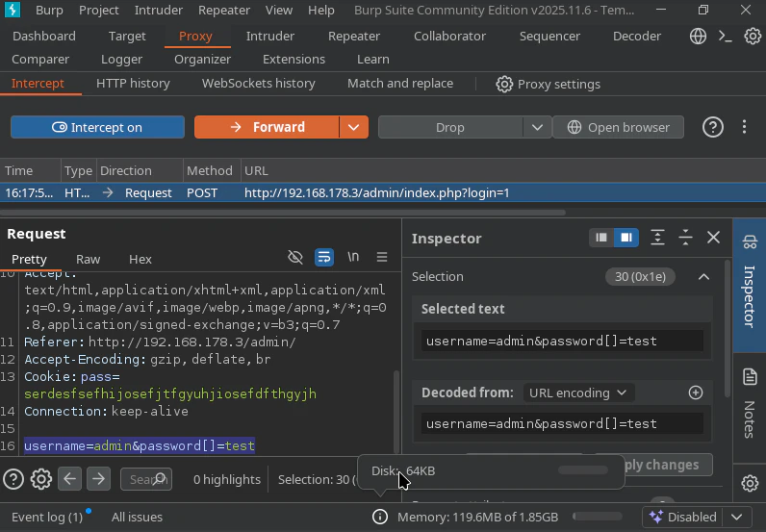The image size is (766, 532).
Task: Open the Notes sidebar tab
Action: pyautogui.click(x=750, y=404)
